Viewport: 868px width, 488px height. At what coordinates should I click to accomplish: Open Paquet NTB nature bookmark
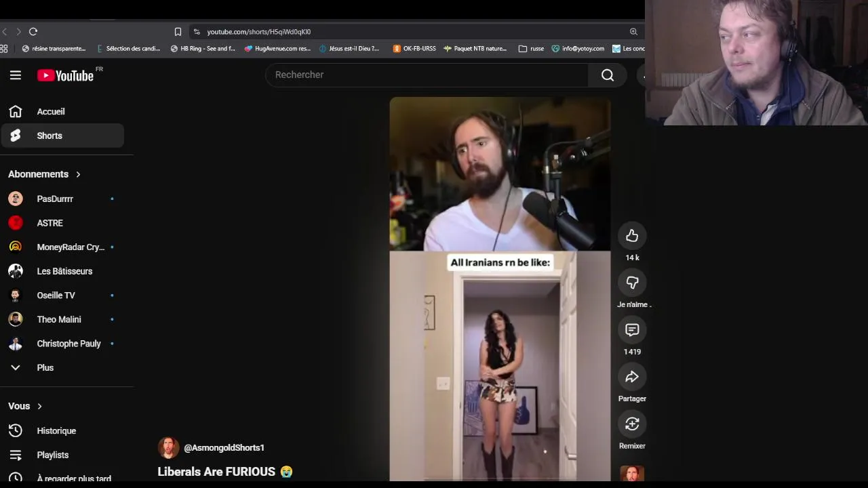(475, 49)
